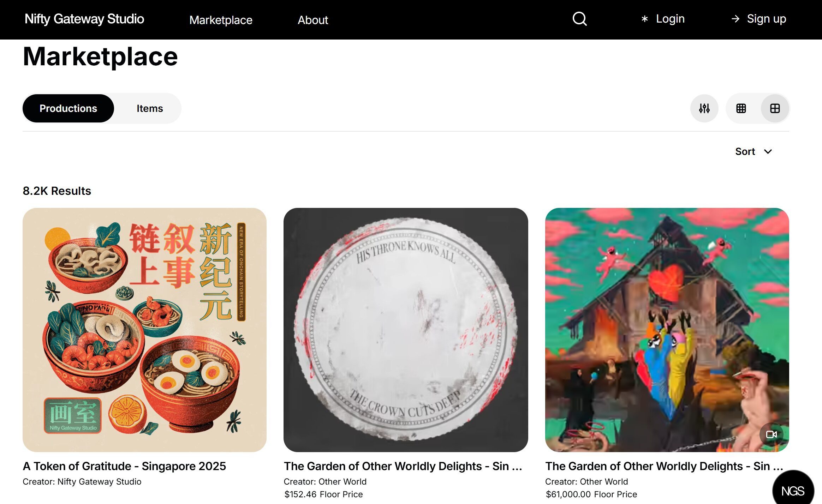Open Marketplace in the top navigation

pos(221,20)
